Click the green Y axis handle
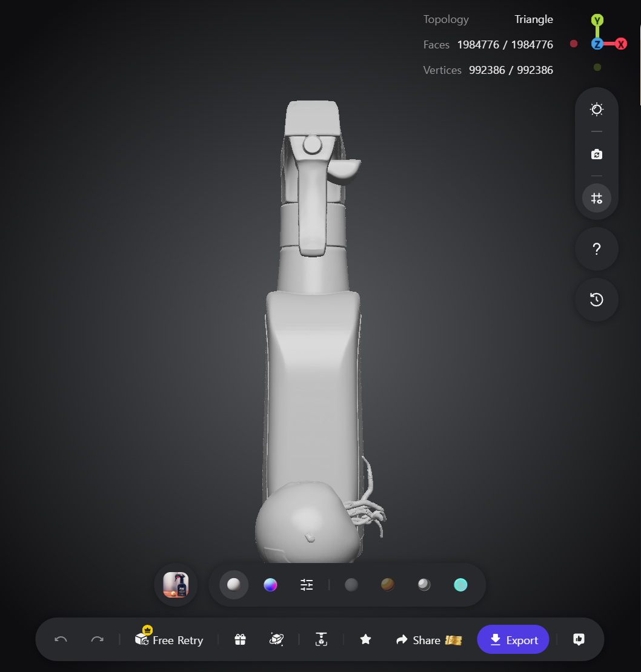Viewport: 641px width, 672px height. point(597,20)
